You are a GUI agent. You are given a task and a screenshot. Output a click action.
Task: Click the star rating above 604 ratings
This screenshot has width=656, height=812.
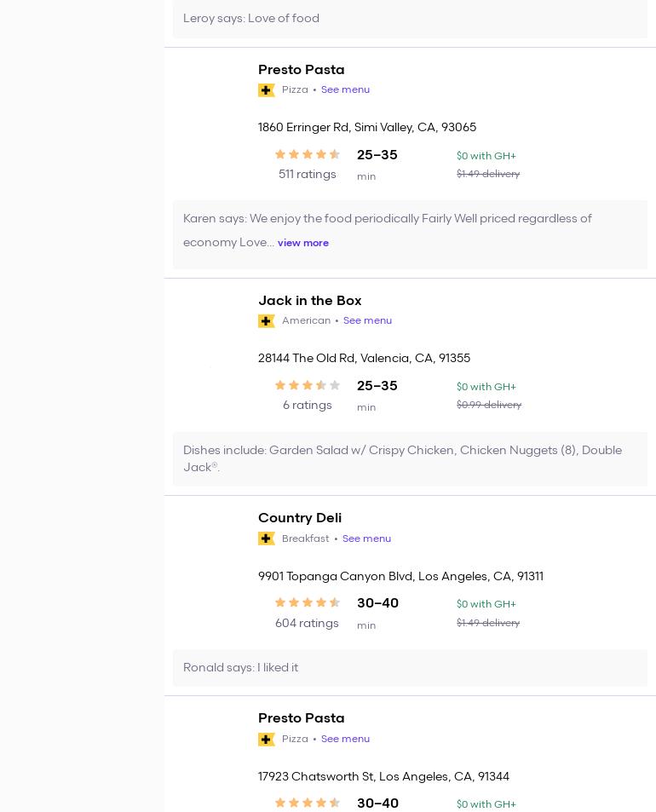click(308, 603)
